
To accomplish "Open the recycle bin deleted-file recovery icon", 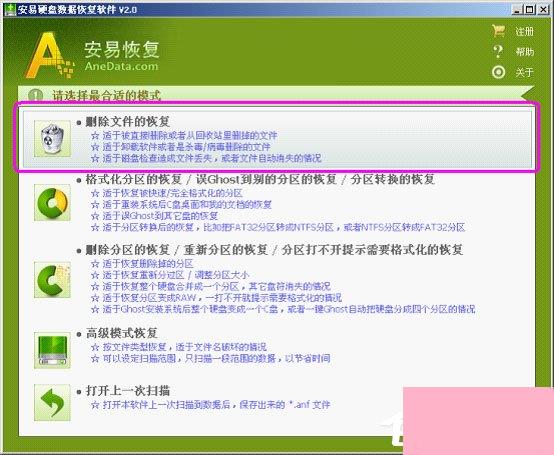I will pos(52,138).
